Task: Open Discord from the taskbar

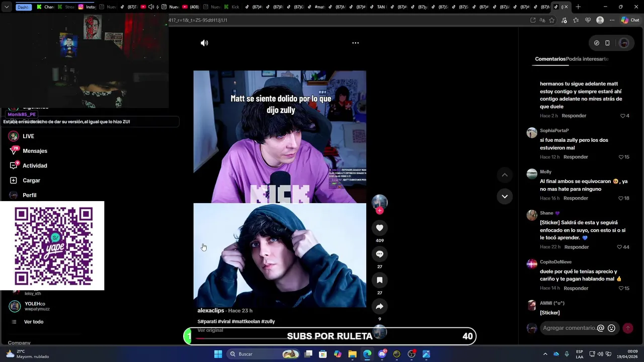Action: 382,354
